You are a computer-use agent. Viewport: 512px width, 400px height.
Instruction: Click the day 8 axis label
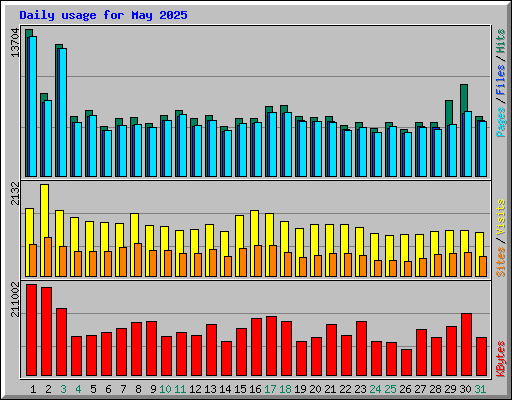tap(138, 389)
